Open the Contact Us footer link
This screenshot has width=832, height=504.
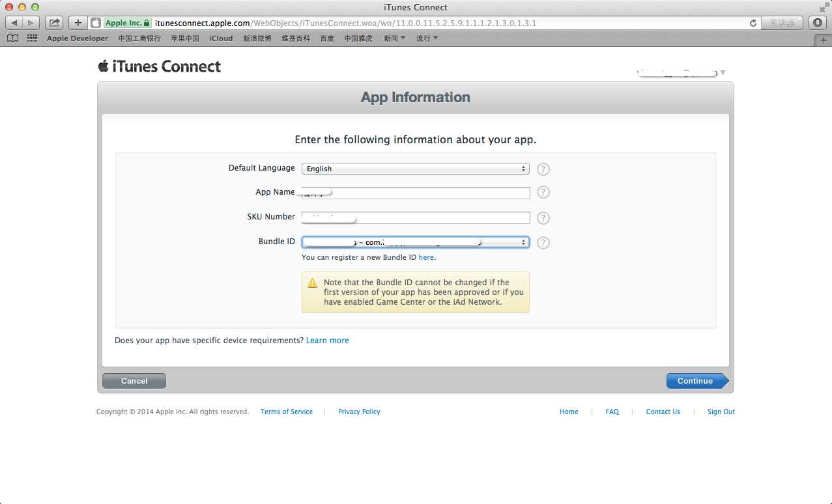pos(663,412)
